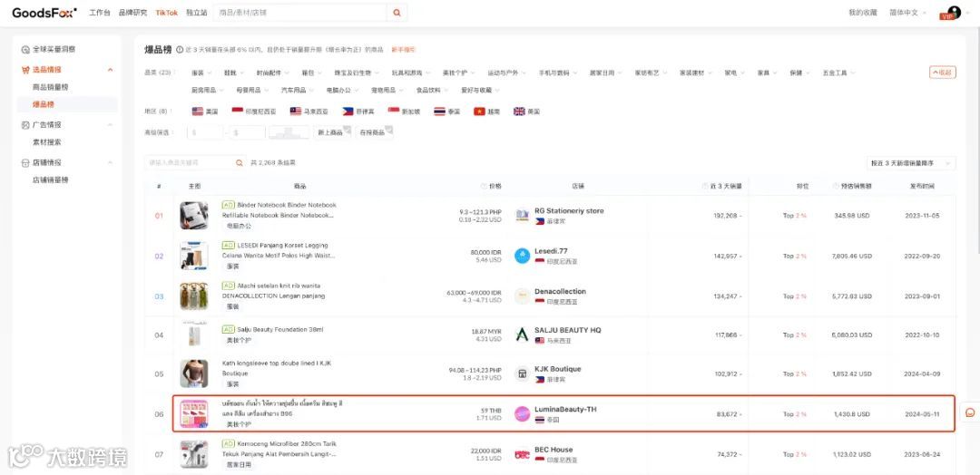Click the info icon next to 爆品榜 title
The width and height of the screenshot is (980, 475).
180,49
